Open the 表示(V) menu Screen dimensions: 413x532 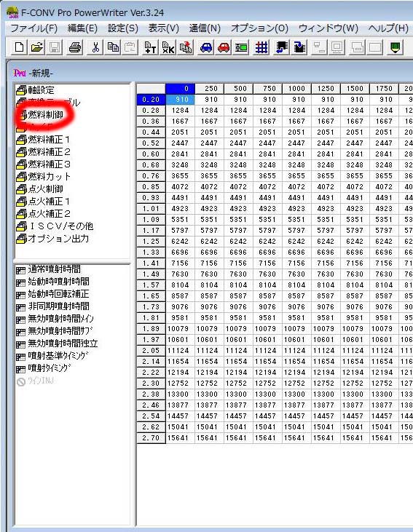coord(163,28)
